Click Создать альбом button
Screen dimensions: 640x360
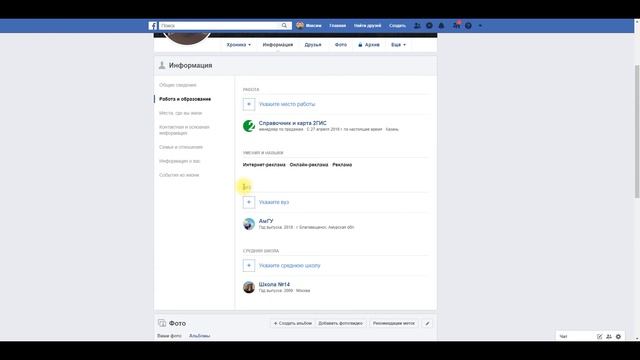pos(292,323)
